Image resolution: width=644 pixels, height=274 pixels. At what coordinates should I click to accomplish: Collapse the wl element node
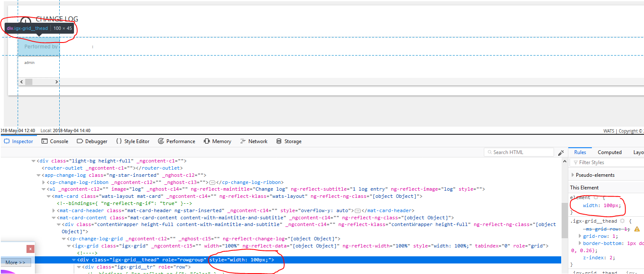[44, 189]
